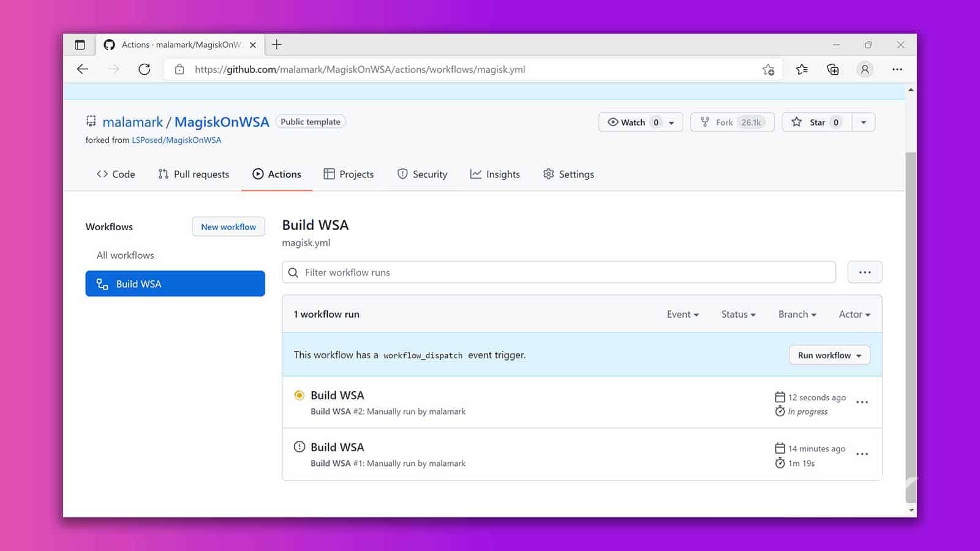This screenshot has height=551, width=980.
Task: Toggle the tab actions icon at window left
Action: 80,45
